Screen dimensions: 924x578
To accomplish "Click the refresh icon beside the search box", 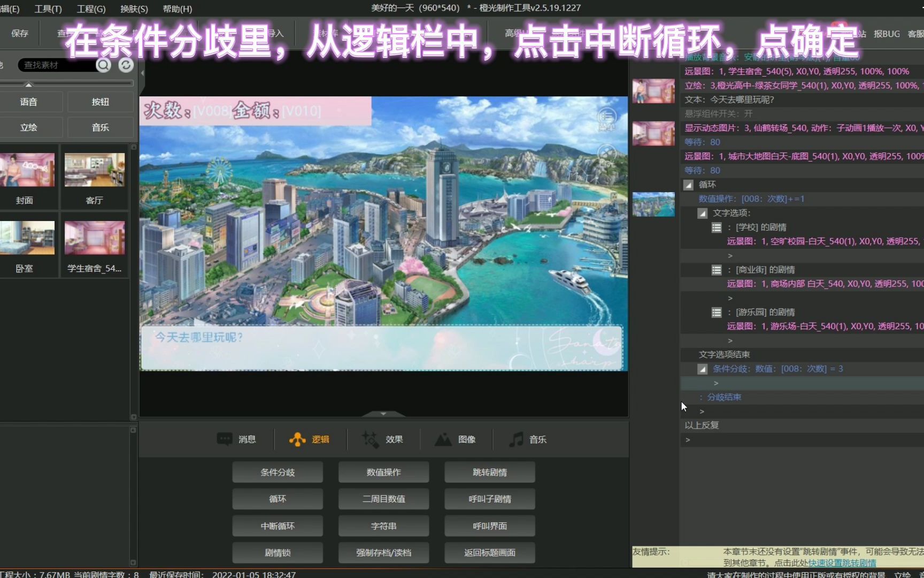I will click(x=125, y=65).
